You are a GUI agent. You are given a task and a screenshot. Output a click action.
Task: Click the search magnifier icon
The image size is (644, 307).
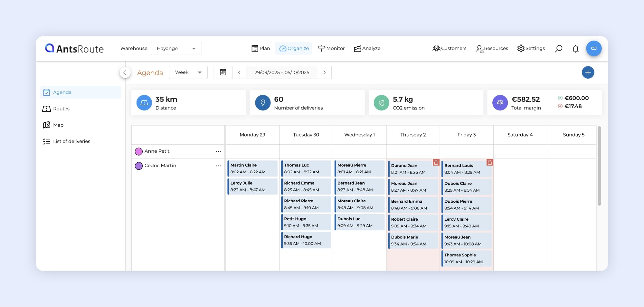[x=558, y=49]
